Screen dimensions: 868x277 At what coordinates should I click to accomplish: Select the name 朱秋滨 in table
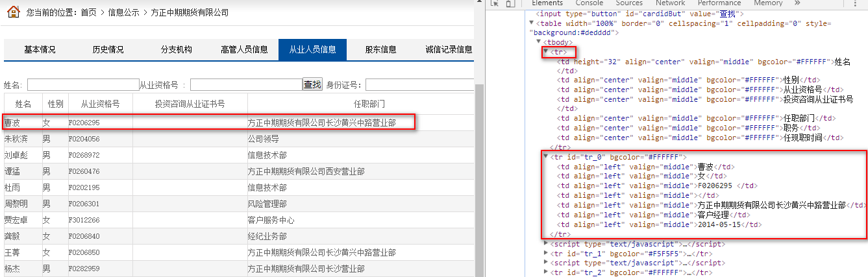pyautogui.click(x=16, y=139)
